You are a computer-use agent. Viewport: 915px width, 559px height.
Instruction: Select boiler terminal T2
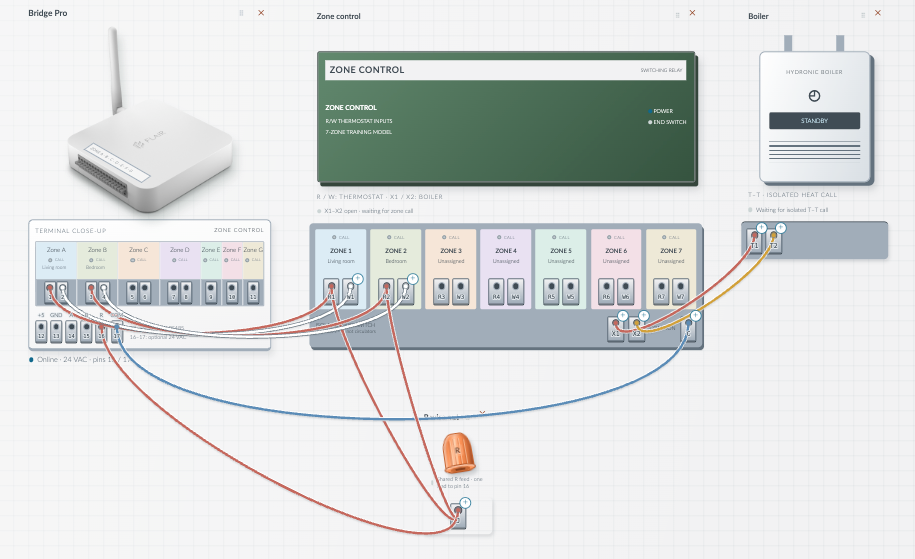pos(773,241)
